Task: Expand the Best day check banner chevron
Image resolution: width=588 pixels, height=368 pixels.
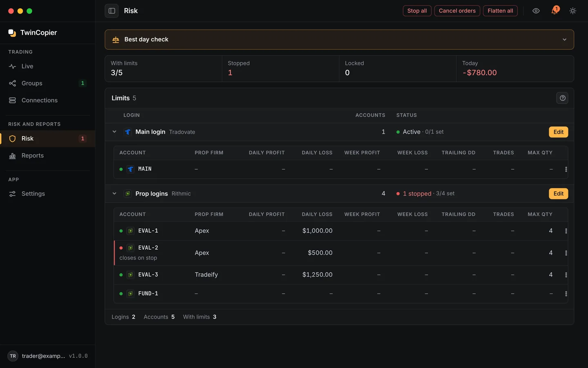Action: tap(564, 40)
